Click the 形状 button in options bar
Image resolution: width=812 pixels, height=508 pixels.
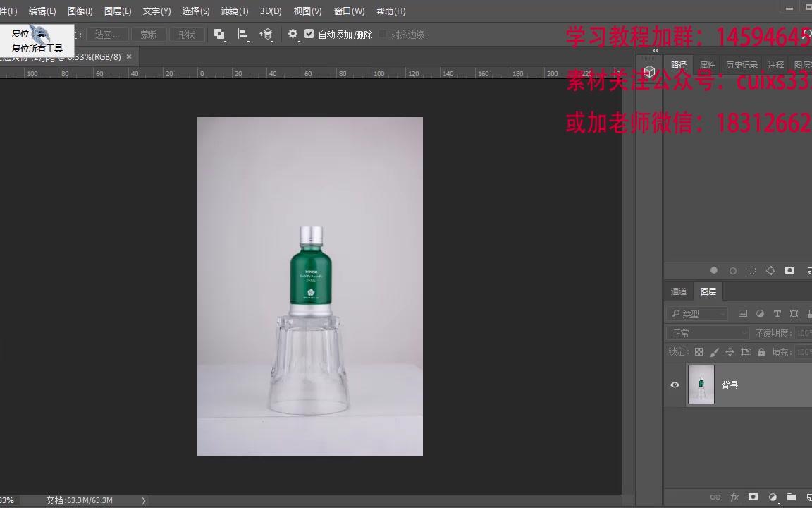click(x=186, y=34)
